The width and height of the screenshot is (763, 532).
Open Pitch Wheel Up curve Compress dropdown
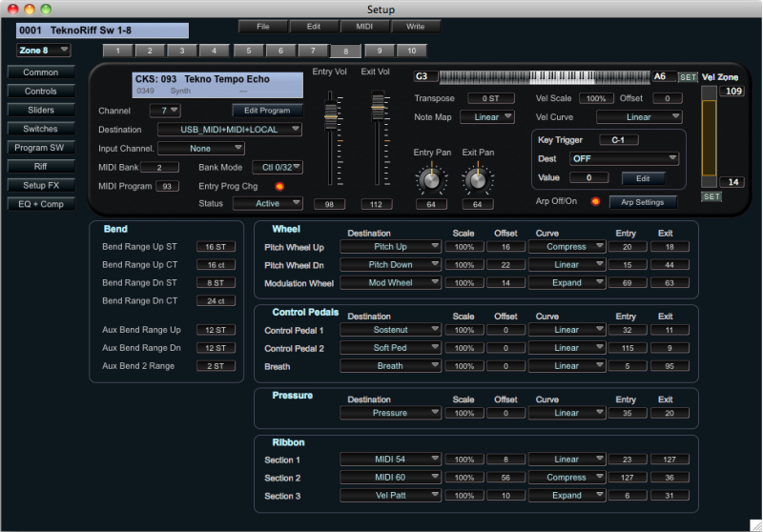567,246
